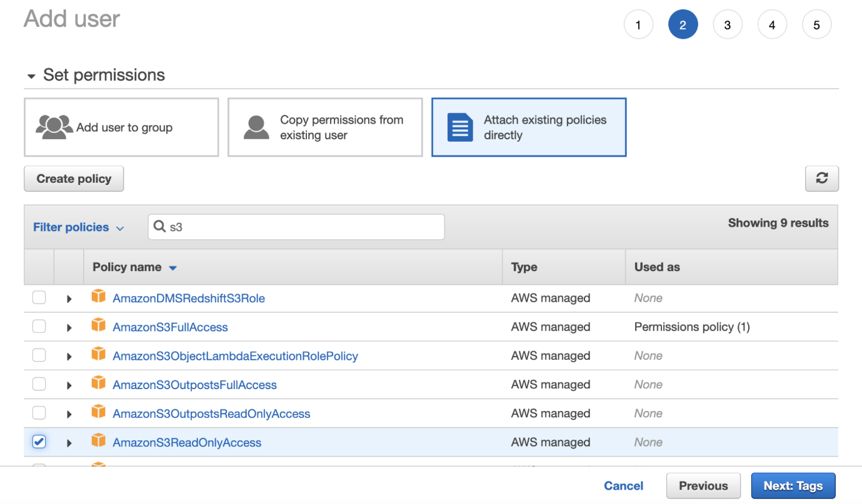This screenshot has width=862, height=504.
Task: Click the Copy permissions user silhouette icon
Action: [256, 127]
